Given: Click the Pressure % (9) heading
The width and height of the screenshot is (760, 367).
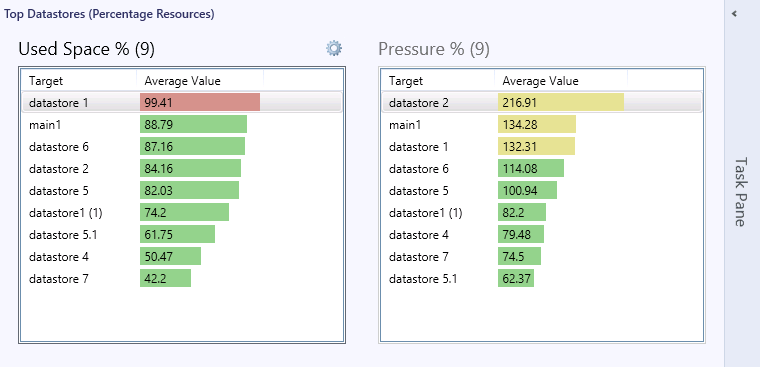Looking at the screenshot, I should pos(434,49).
